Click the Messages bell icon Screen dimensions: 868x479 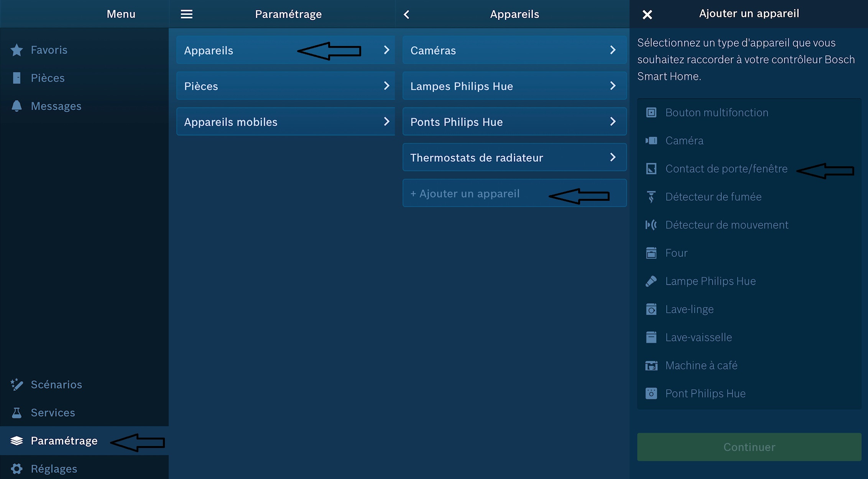pos(16,106)
